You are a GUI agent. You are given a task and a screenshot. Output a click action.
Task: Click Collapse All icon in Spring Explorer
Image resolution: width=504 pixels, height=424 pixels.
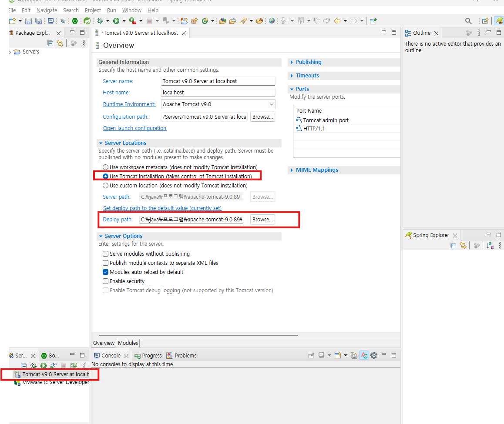pyautogui.click(x=453, y=246)
